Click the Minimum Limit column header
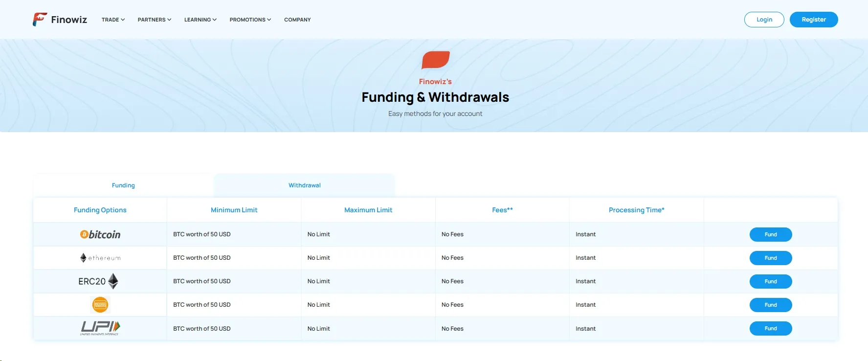The height and width of the screenshot is (361, 868). point(234,210)
